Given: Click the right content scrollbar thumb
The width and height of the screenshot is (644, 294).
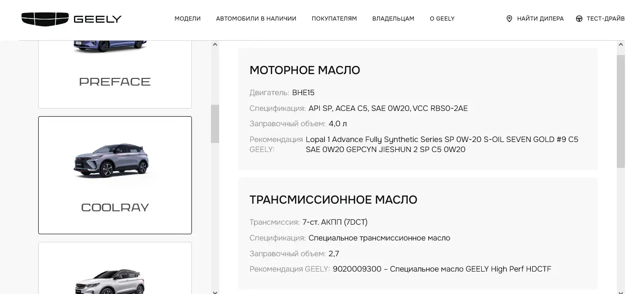Looking at the screenshot, I should (x=621, y=111).
